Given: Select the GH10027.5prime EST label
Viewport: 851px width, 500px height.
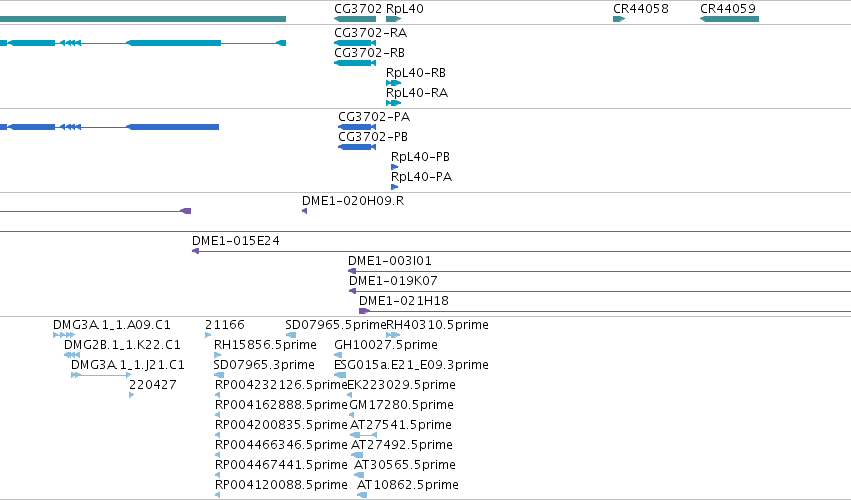Looking at the screenshot, I should (386, 345).
